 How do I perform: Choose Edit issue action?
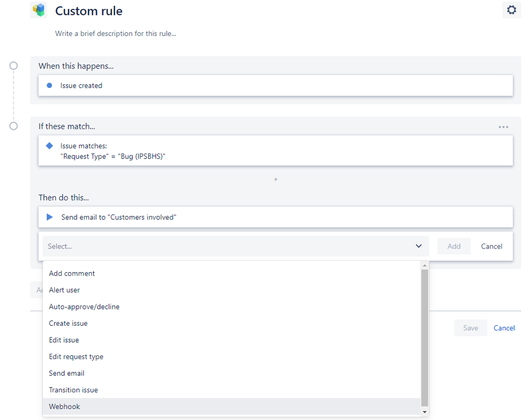231,339
